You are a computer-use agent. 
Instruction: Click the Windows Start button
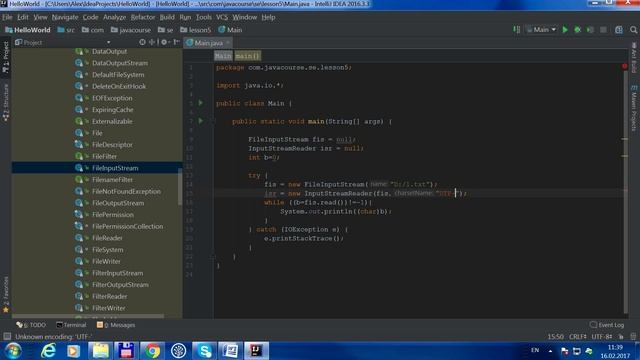point(13,351)
